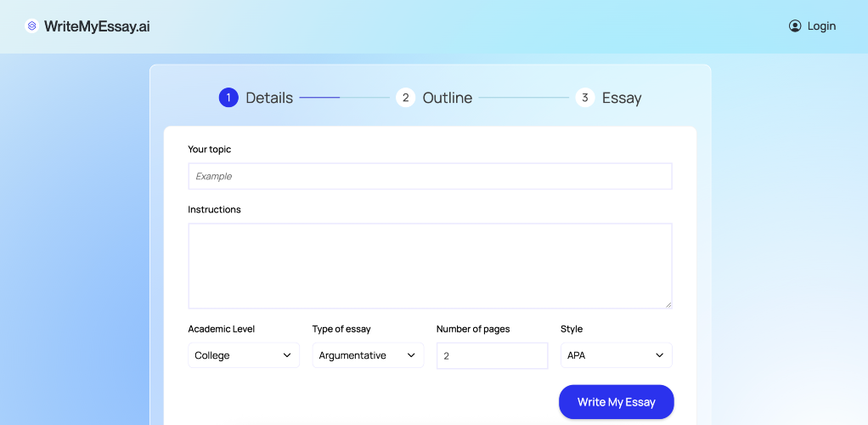Open the Type of essay dropdown
Image resolution: width=868 pixels, height=425 pixels.
368,355
